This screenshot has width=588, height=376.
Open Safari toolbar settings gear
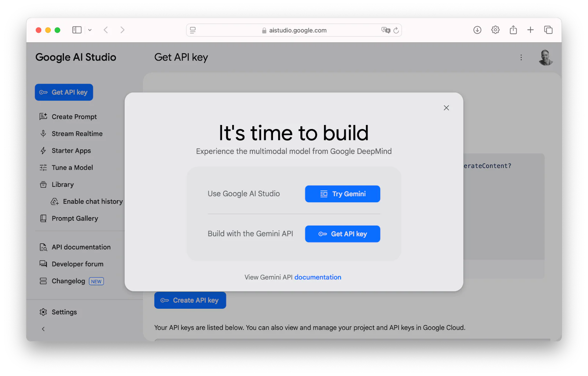[x=495, y=30]
